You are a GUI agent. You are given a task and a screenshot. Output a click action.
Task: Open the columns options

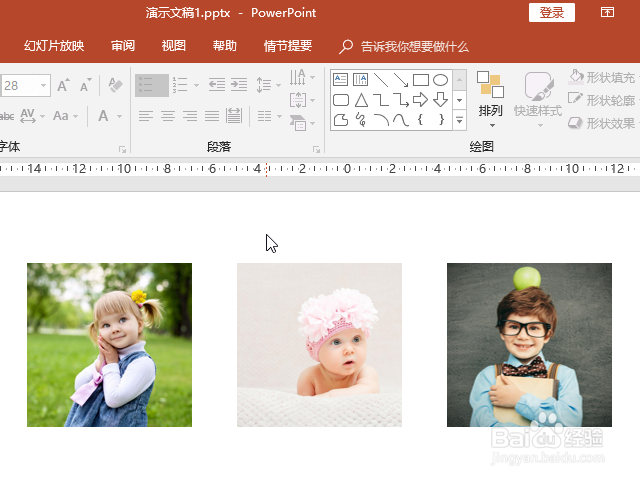point(269,116)
